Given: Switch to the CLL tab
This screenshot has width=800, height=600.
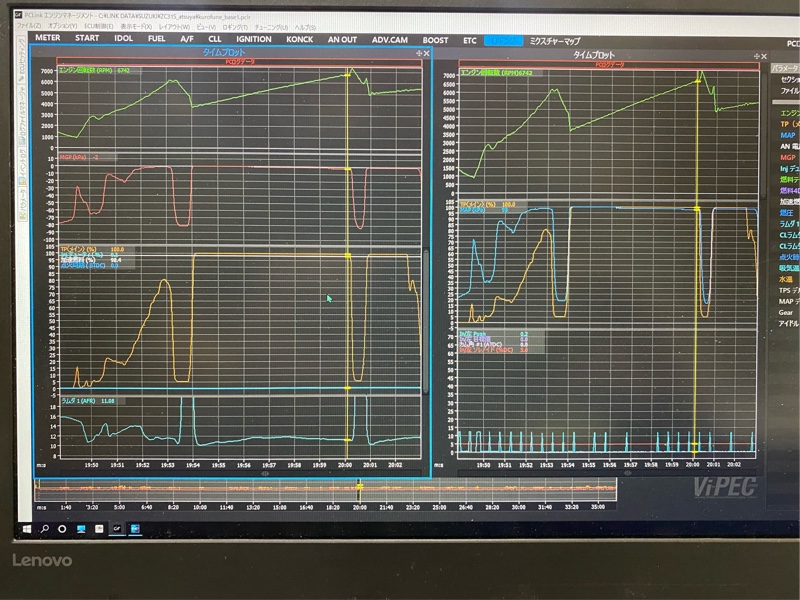Looking at the screenshot, I should (x=215, y=39).
